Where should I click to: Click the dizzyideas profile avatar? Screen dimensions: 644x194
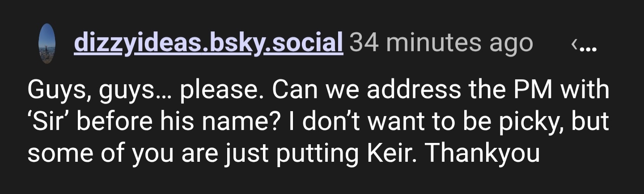pos(47,43)
